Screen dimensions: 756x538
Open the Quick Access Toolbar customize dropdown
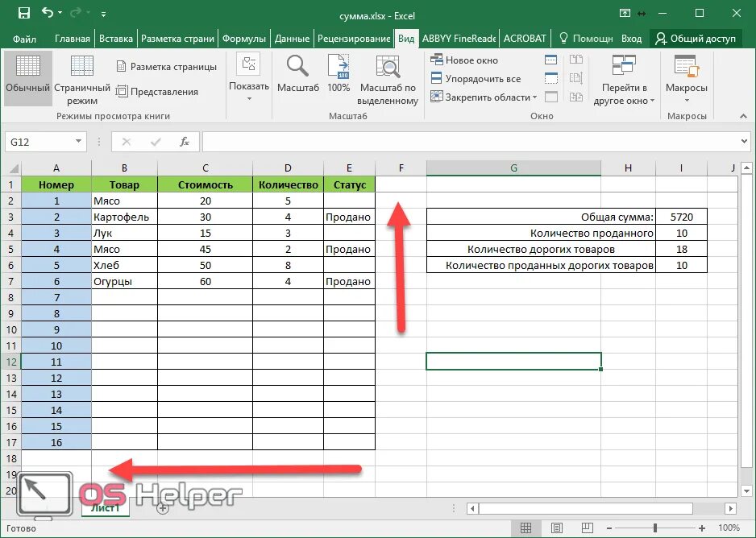[x=104, y=14]
